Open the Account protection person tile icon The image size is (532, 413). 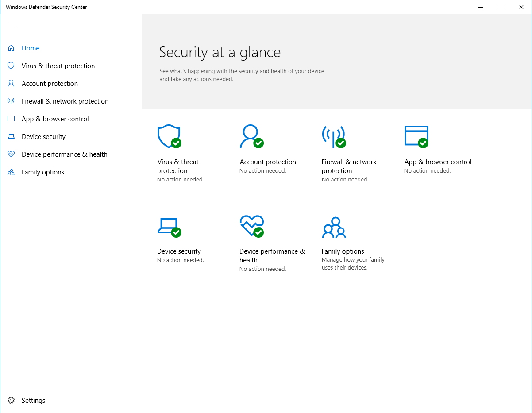pos(251,136)
